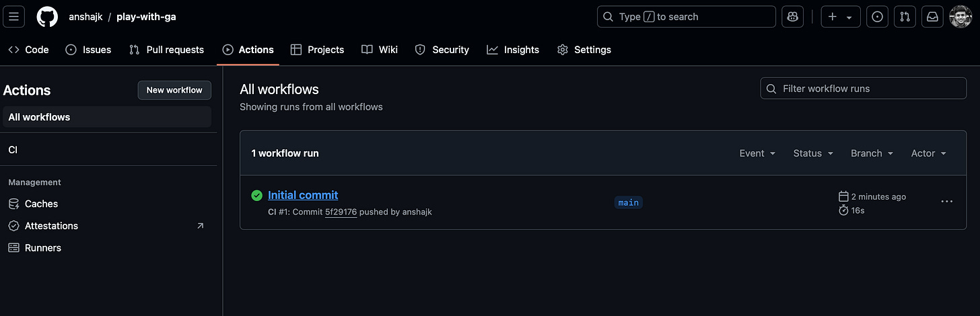Click the Settings tab gear icon
This screenshot has height=316, width=980.
pyautogui.click(x=563, y=50)
